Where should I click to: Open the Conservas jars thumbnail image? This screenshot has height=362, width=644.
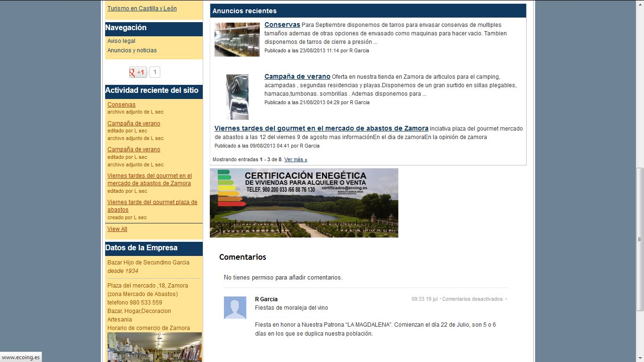click(x=237, y=40)
